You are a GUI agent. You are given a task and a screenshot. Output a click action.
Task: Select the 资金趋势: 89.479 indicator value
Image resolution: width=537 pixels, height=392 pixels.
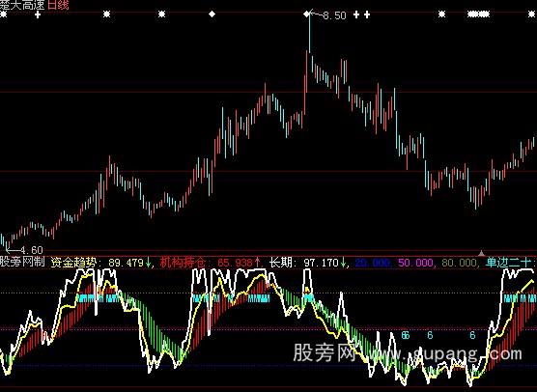click(101, 263)
